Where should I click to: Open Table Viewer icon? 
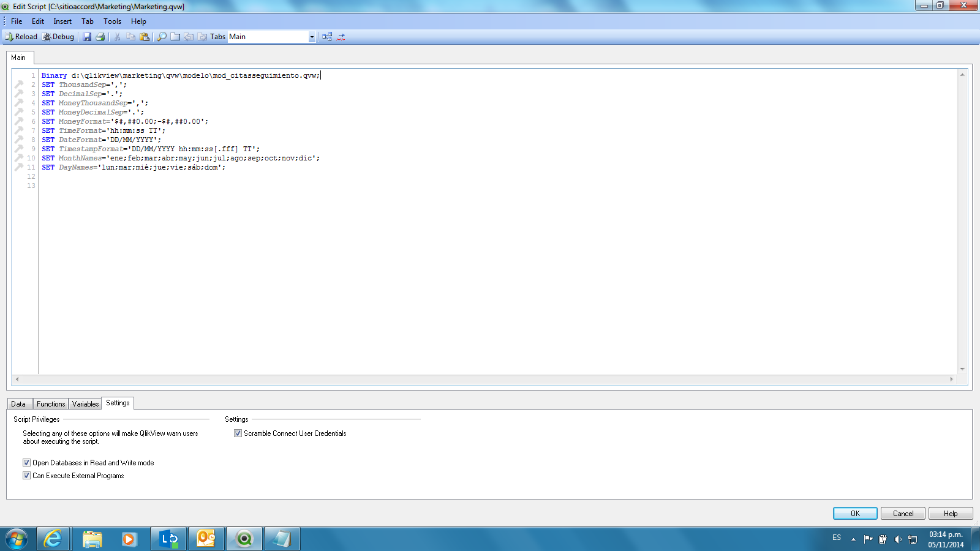[327, 37]
